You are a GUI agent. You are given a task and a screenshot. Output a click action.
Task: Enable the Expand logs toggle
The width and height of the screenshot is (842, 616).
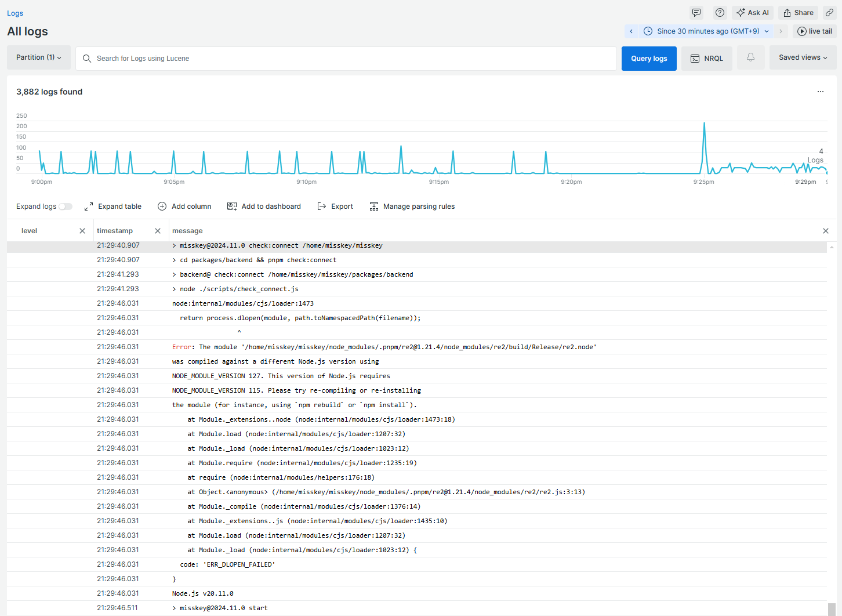66,206
